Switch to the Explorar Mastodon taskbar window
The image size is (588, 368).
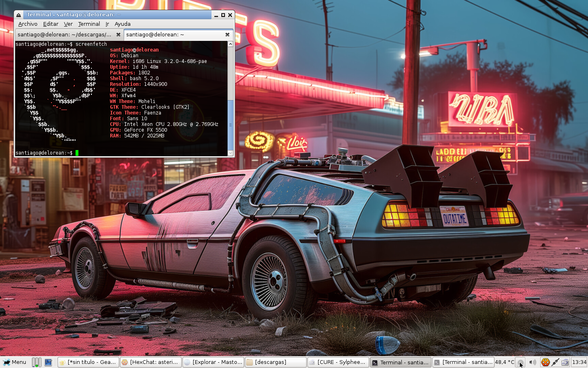[x=213, y=362]
